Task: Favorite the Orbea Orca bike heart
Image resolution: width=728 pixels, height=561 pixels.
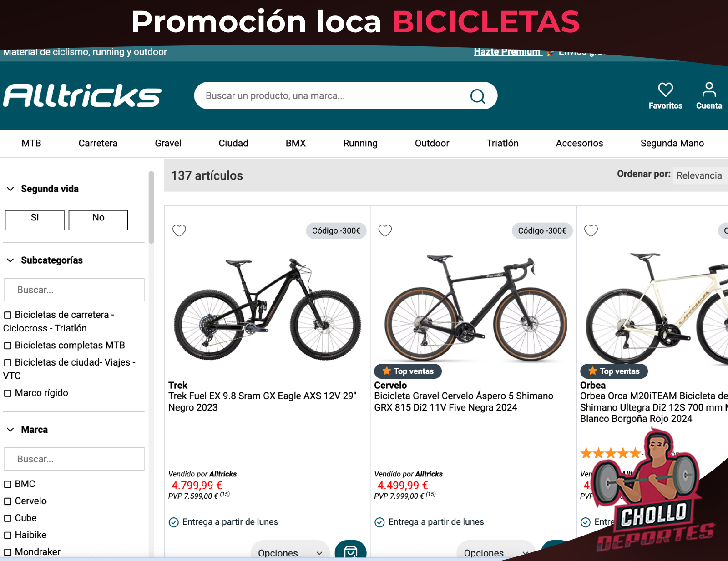Action: (x=591, y=230)
